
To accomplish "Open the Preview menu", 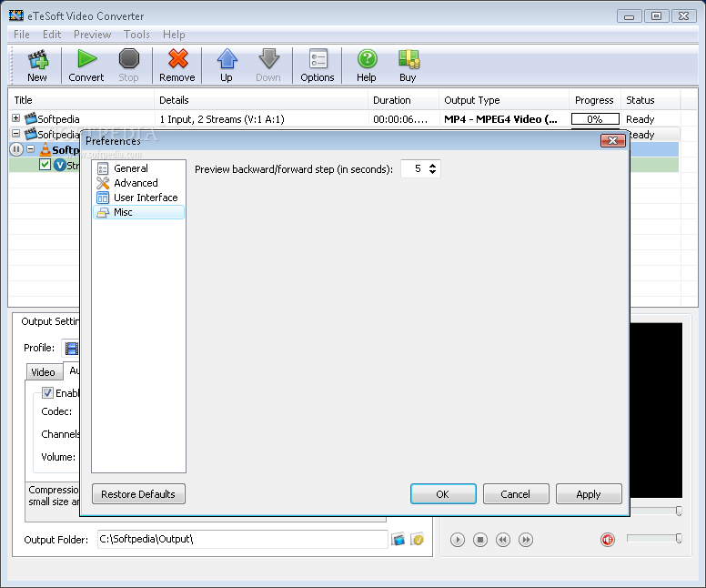I will click(92, 35).
